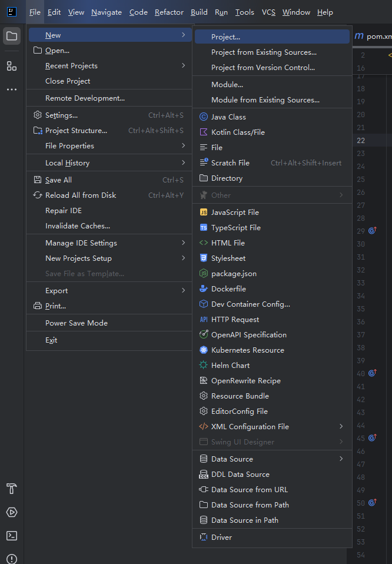Open the Project tool window folder icon
392x564 pixels.
pyautogui.click(x=12, y=36)
